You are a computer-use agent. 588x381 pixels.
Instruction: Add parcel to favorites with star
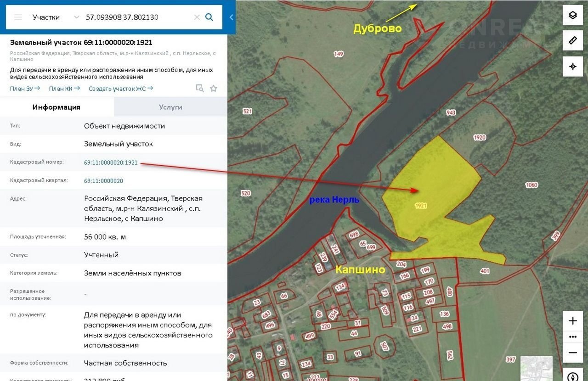click(x=214, y=89)
